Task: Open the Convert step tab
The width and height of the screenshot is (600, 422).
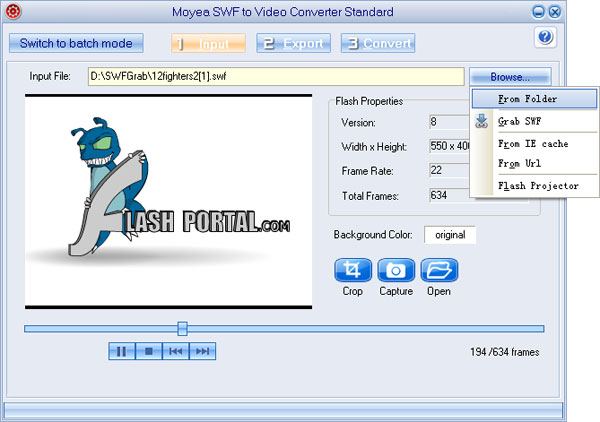Action: (378, 43)
